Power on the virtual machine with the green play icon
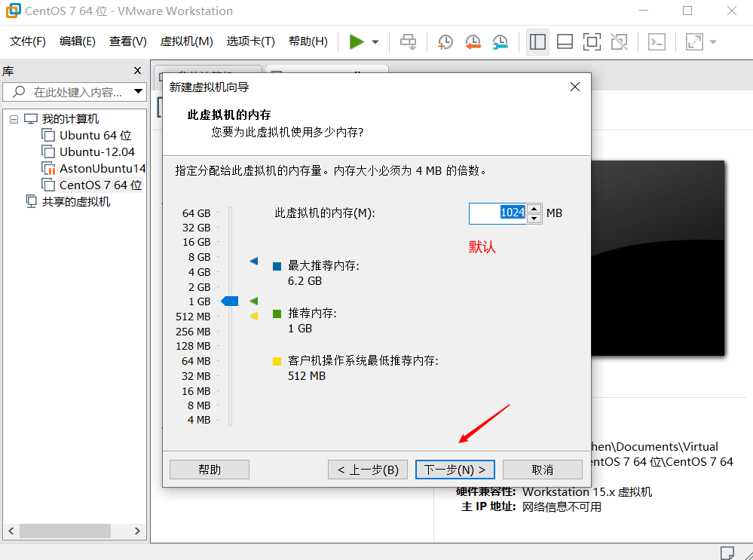The image size is (753, 560). (x=357, y=41)
